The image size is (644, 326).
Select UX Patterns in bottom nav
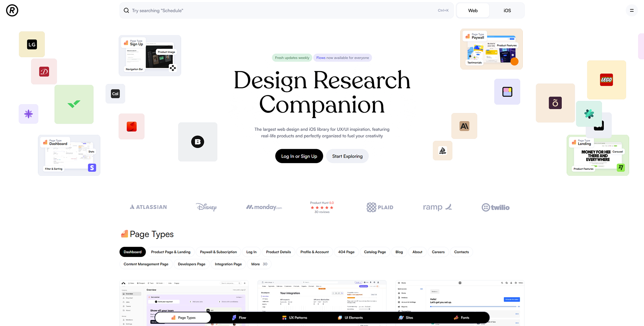click(295, 318)
